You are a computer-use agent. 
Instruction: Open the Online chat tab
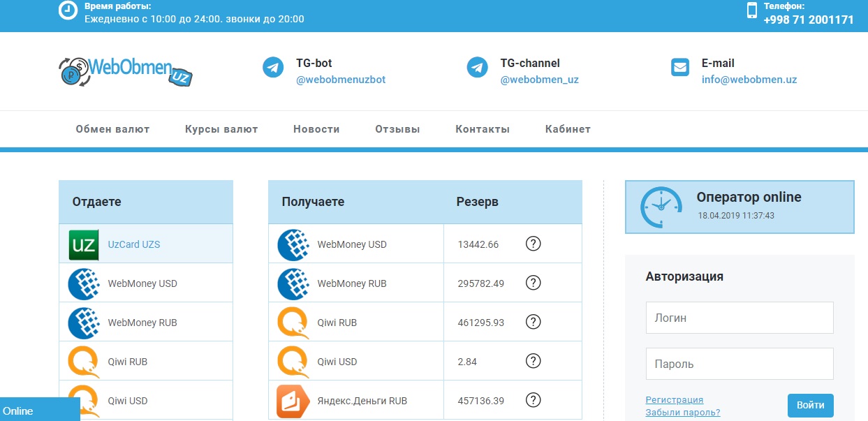pyautogui.click(x=40, y=410)
